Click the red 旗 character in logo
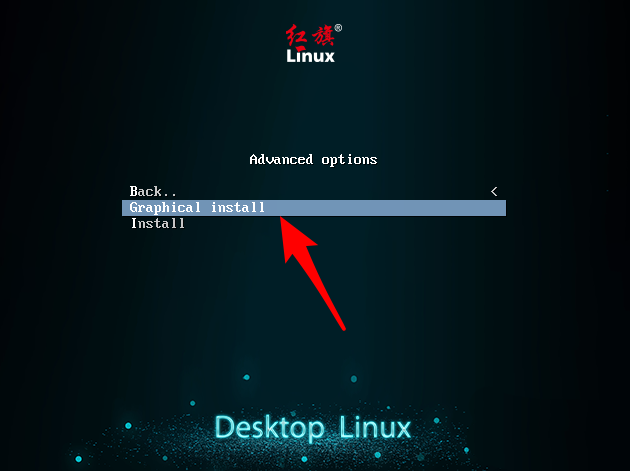 pos(323,36)
